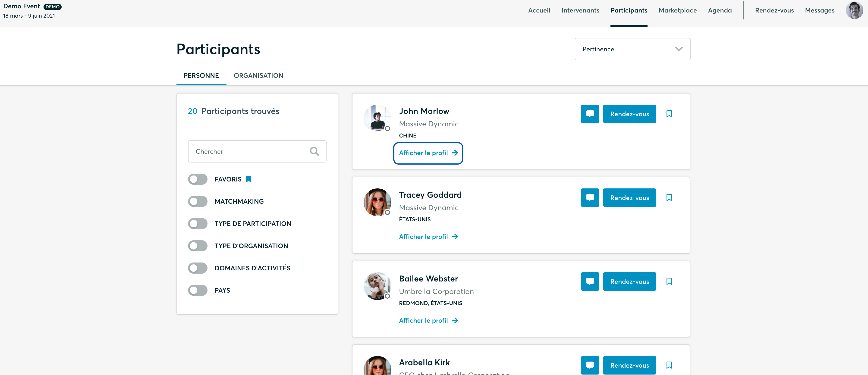This screenshot has width=868, height=375.
Task: Click the DEMO badge
Action: pyautogui.click(x=53, y=7)
